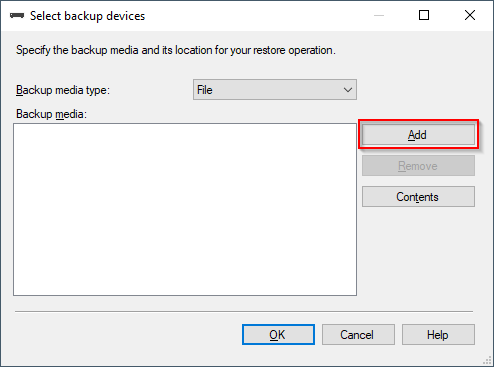Minimize the Select backup devices window

click(379, 15)
